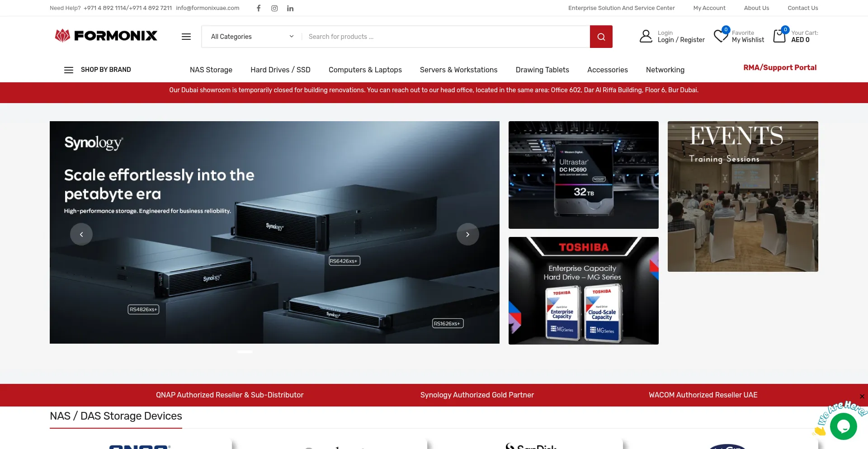Screen dimensions: 868x449
Task: Click the RS6426xs+ model label
Action: pos(344,261)
